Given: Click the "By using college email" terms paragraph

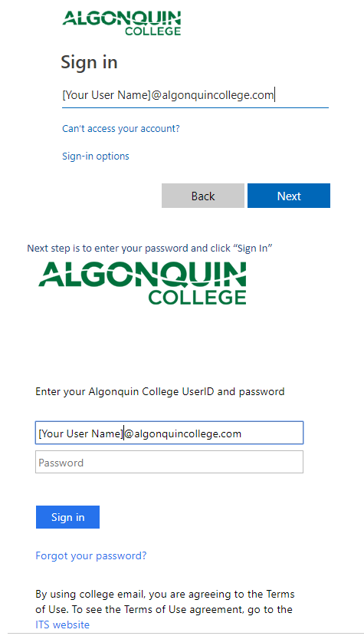Looking at the screenshot, I should click(x=165, y=609).
